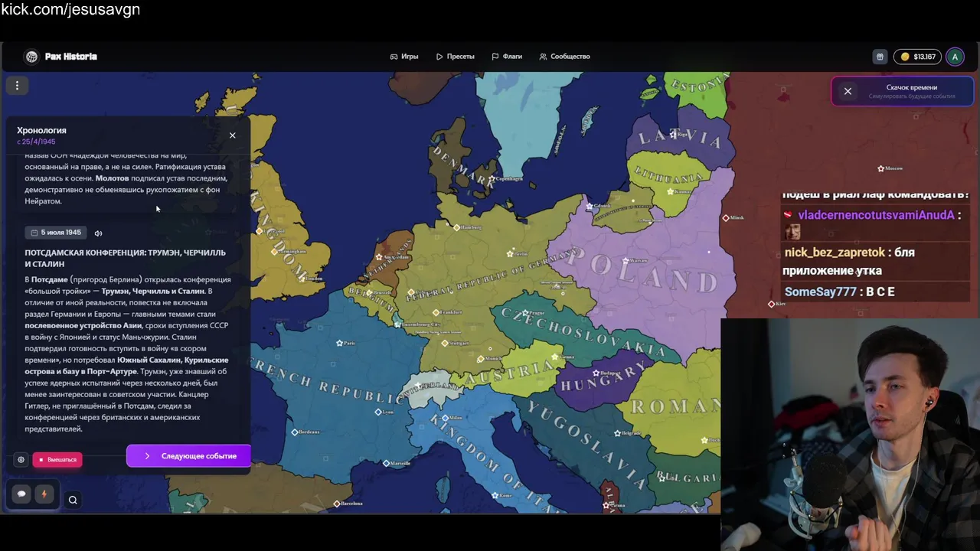The image size is (980, 551).
Task: Open the chat bubble tool
Action: pyautogui.click(x=21, y=494)
